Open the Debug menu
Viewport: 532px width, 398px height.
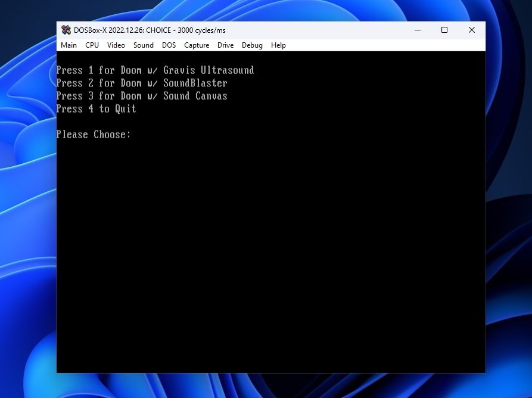coord(252,45)
